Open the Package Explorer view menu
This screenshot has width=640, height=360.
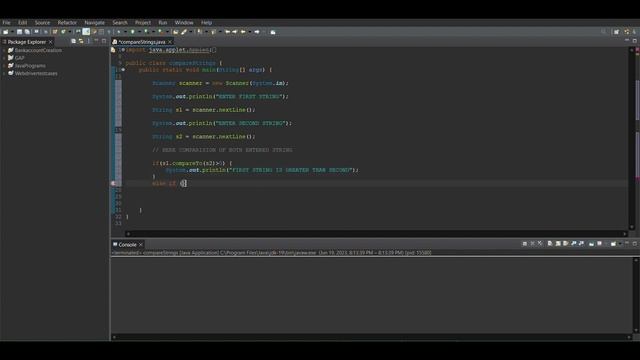89,41
